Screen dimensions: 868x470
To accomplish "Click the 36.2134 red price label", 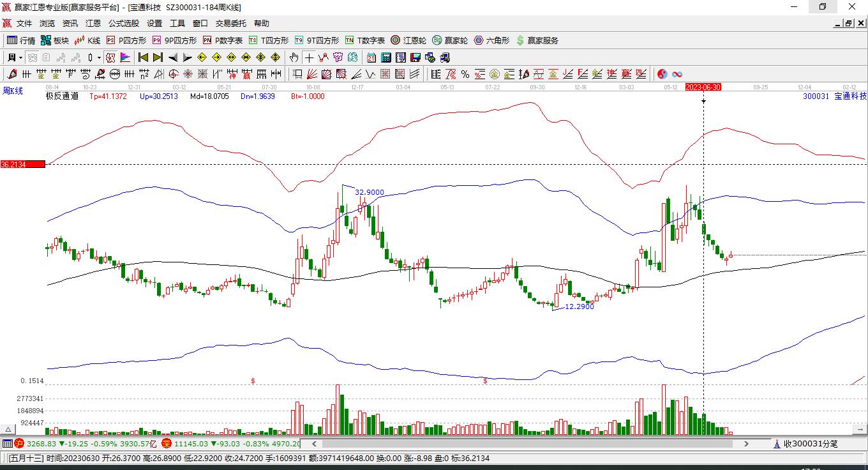I will (22, 164).
